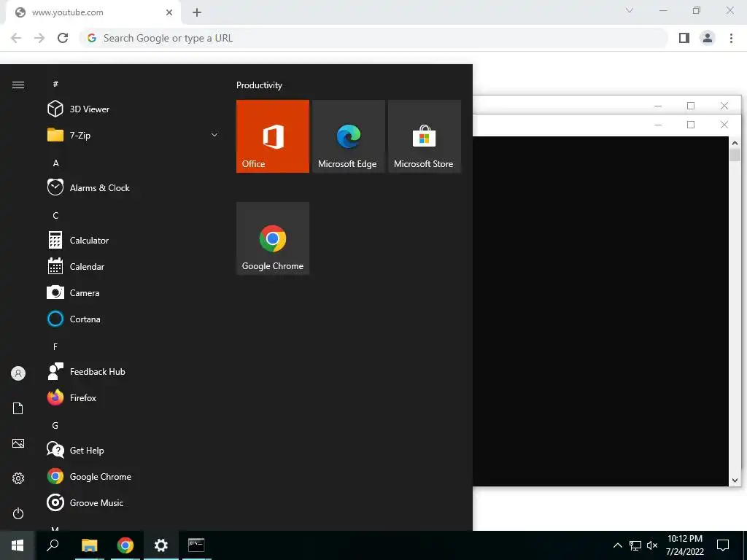This screenshot has height=560, width=747.
Task: Click the console window scrollbar thumb
Action: click(735, 155)
